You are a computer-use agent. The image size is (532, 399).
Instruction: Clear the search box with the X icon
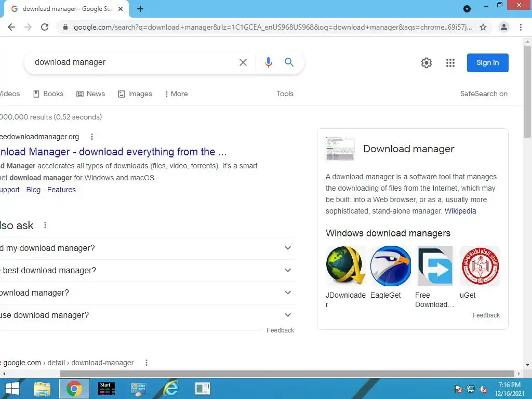pyautogui.click(x=243, y=62)
